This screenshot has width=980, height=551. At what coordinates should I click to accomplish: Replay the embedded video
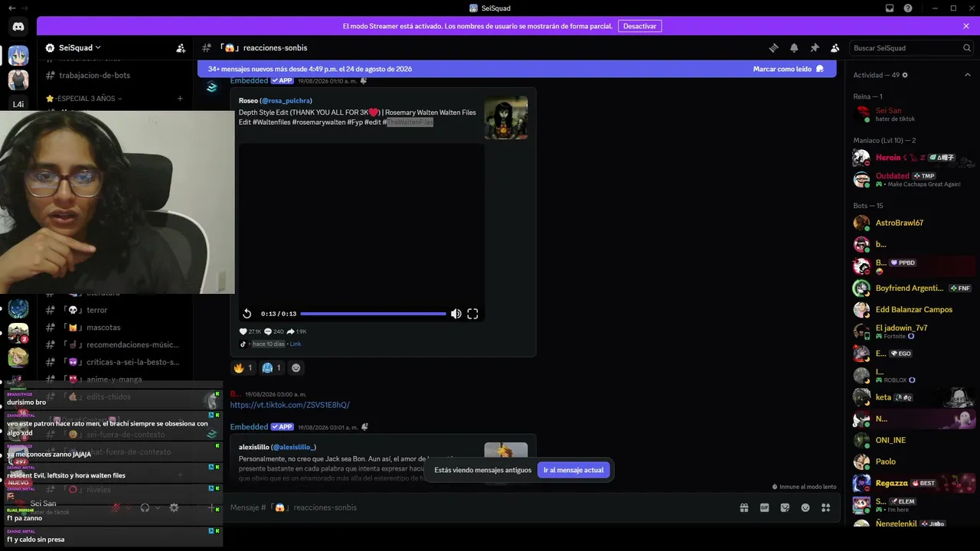click(x=247, y=314)
